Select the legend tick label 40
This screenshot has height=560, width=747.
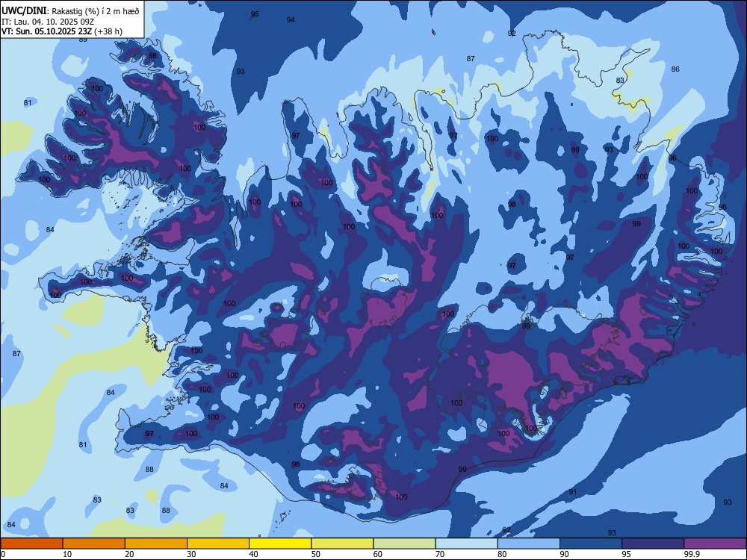[x=254, y=554]
